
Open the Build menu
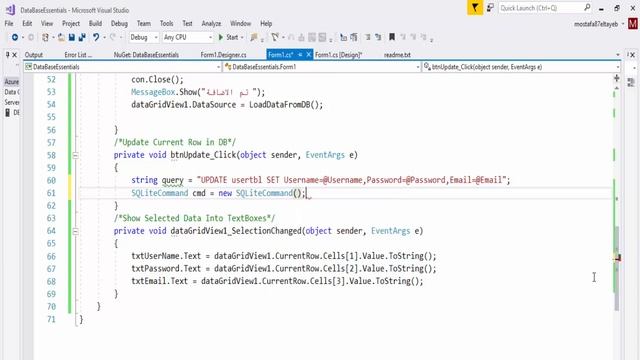(95, 24)
